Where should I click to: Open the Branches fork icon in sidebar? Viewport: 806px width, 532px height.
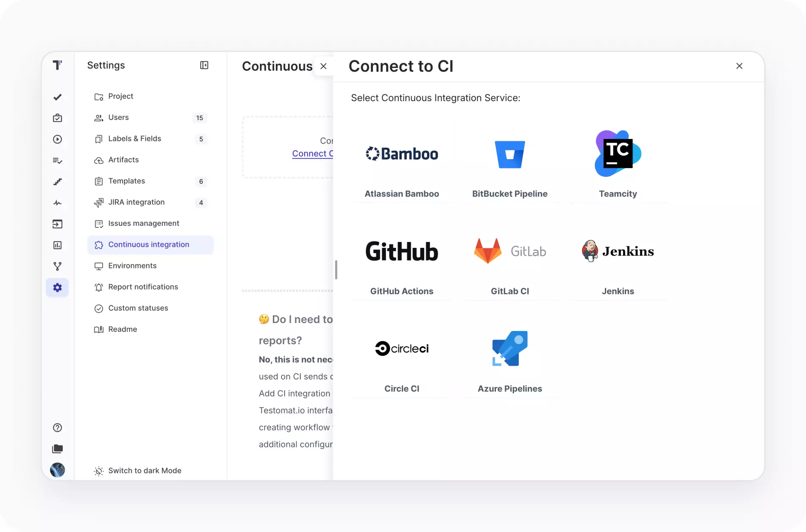[57, 266]
